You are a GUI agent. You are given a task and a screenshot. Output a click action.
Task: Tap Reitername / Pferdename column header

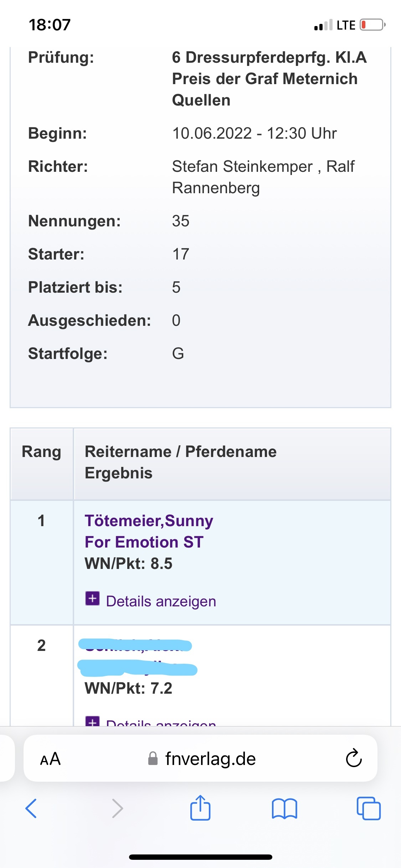(180, 452)
